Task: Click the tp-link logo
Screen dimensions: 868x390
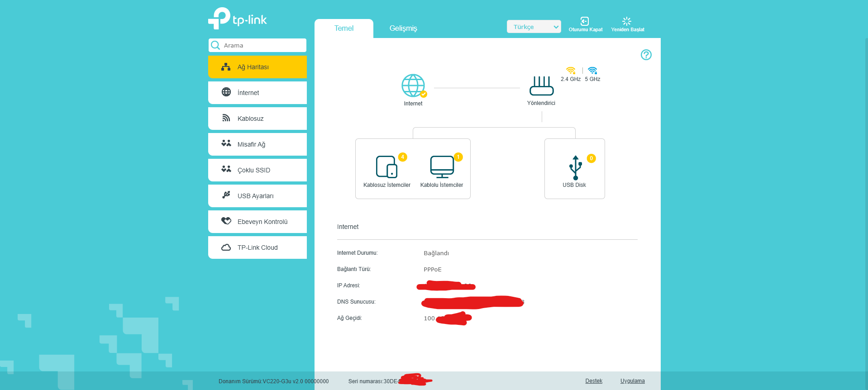Action: point(238,19)
